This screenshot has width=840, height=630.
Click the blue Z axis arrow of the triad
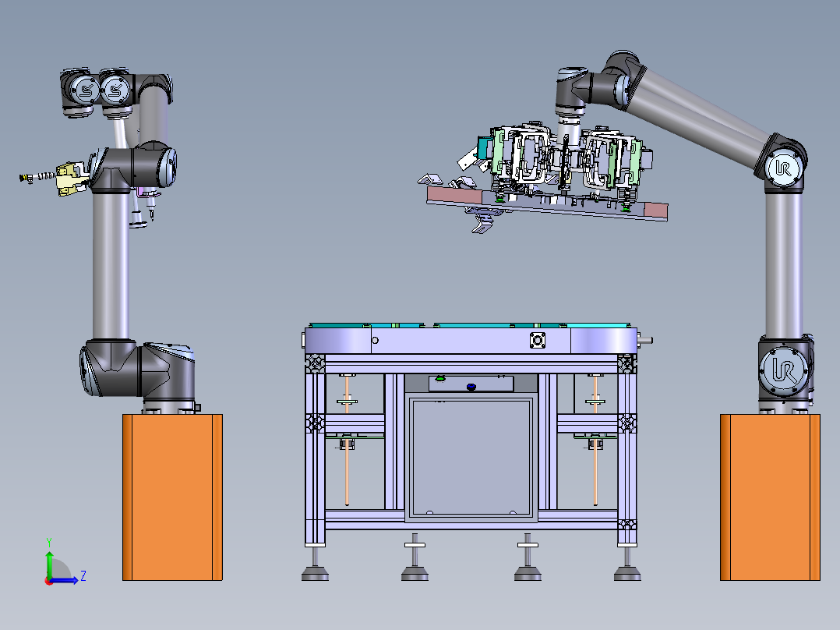coord(65,580)
